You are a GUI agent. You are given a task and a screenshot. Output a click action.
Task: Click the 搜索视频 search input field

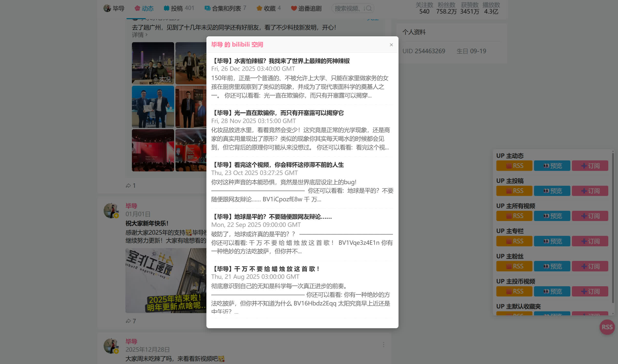348,8
